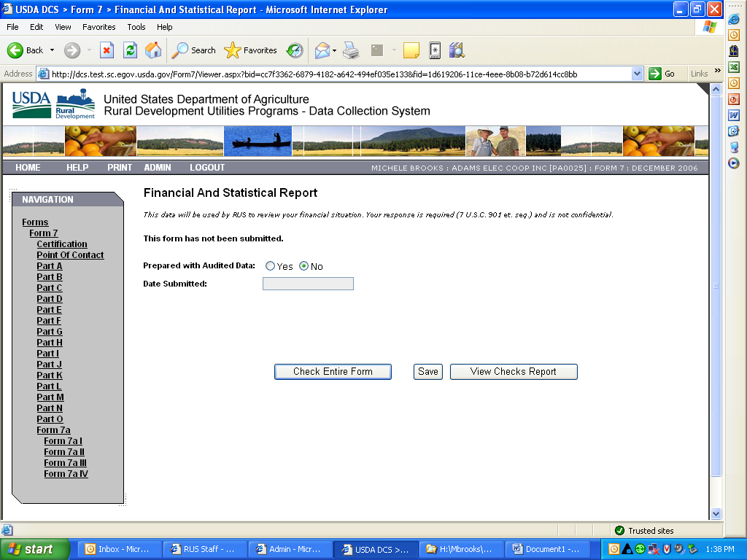Image resolution: width=747 pixels, height=560 pixels.
Task: Select No for Prepared with Audited Data
Action: tap(303, 266)
